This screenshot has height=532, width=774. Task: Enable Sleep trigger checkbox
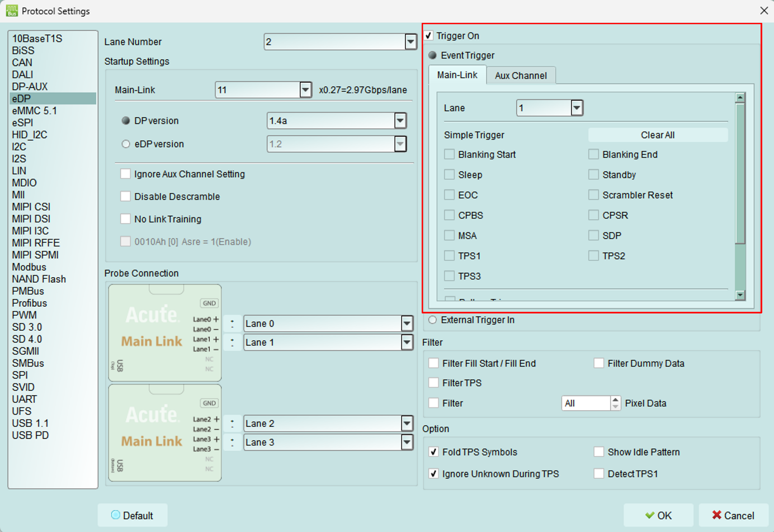[449, 174]
